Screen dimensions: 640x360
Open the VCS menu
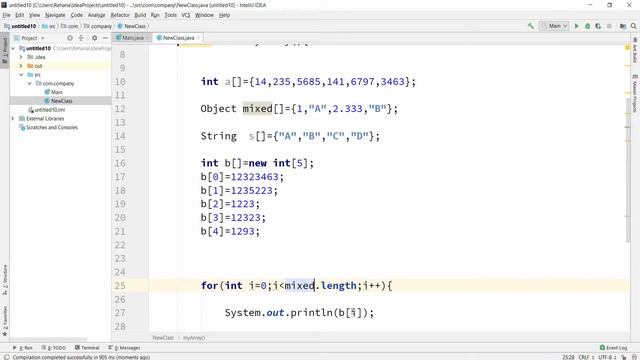tap(186, 15)
